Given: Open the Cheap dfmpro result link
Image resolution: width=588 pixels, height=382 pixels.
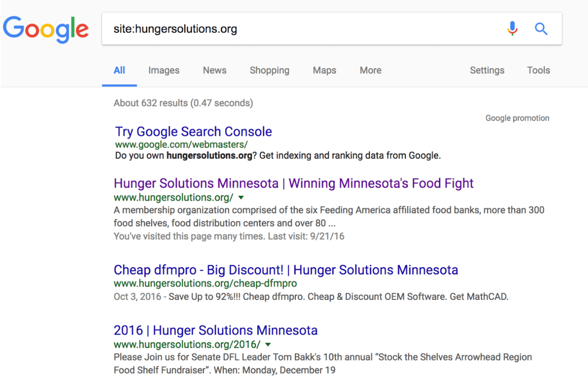Looking at the screenshot, I should click(286, 270).
